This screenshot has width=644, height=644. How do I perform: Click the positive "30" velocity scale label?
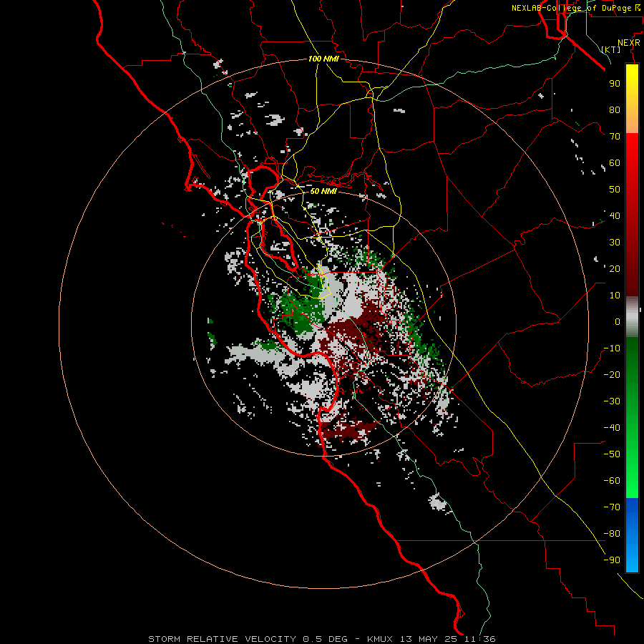click(x=615, y=243)
